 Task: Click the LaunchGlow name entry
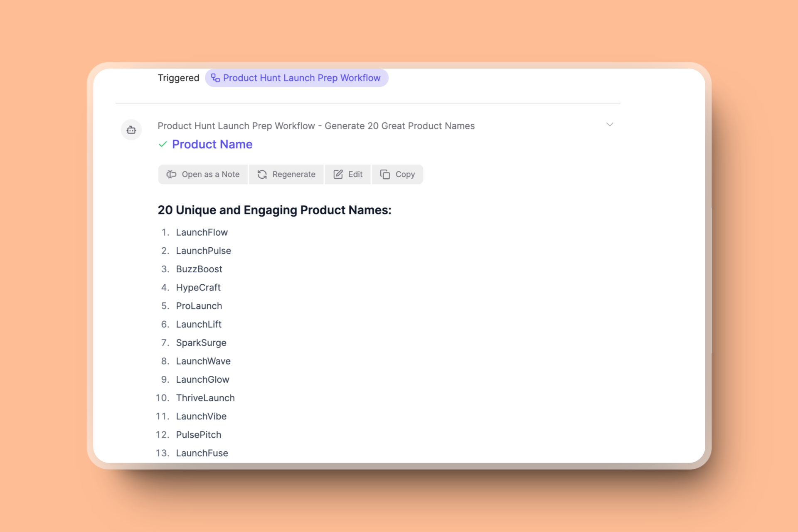click(x=202, y=379)
